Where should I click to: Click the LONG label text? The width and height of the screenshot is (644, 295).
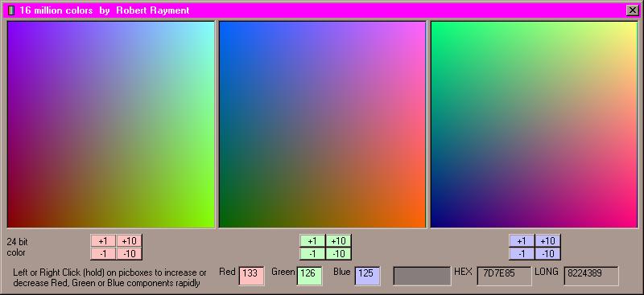click(x=547, y=272)
